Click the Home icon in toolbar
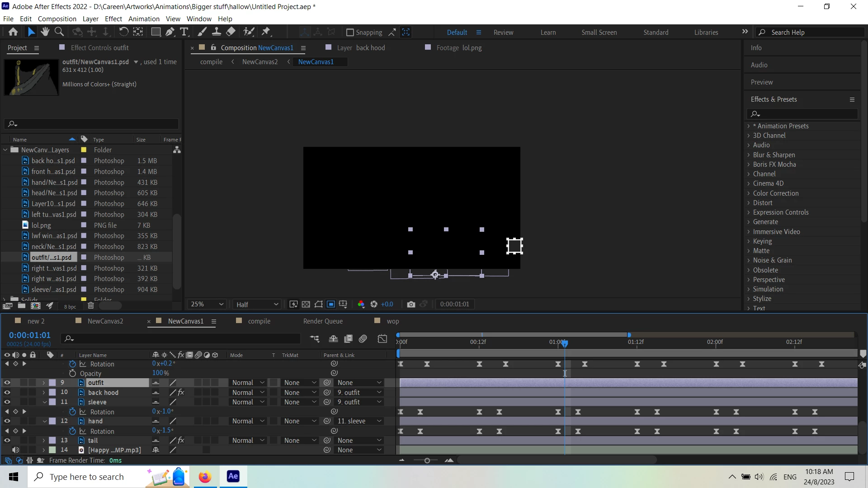 pyautogui.click(x=13, y=32)
